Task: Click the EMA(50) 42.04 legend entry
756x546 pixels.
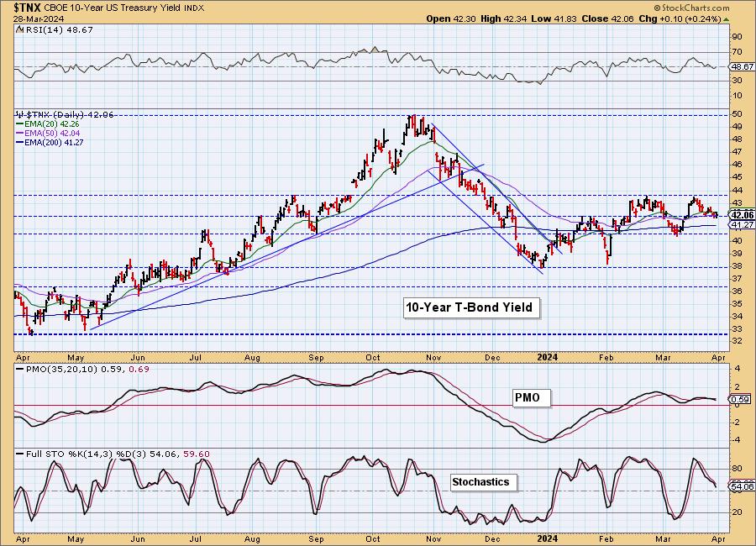Action: (48, 133)
